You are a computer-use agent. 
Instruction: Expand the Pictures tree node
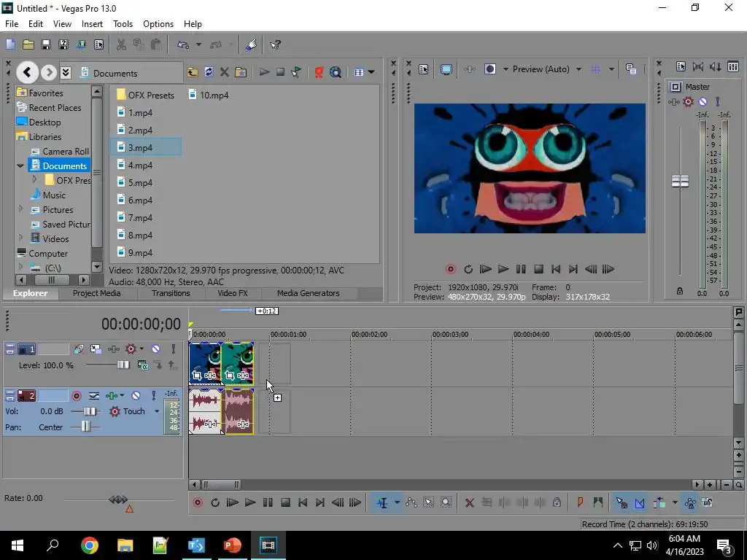pyautogui.click(x=20, y=209)
